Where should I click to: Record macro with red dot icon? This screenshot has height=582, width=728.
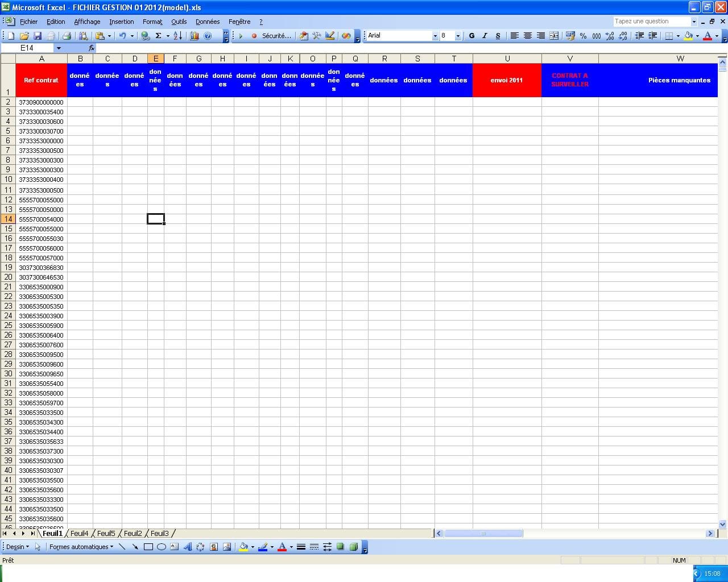tap(254, 36)
